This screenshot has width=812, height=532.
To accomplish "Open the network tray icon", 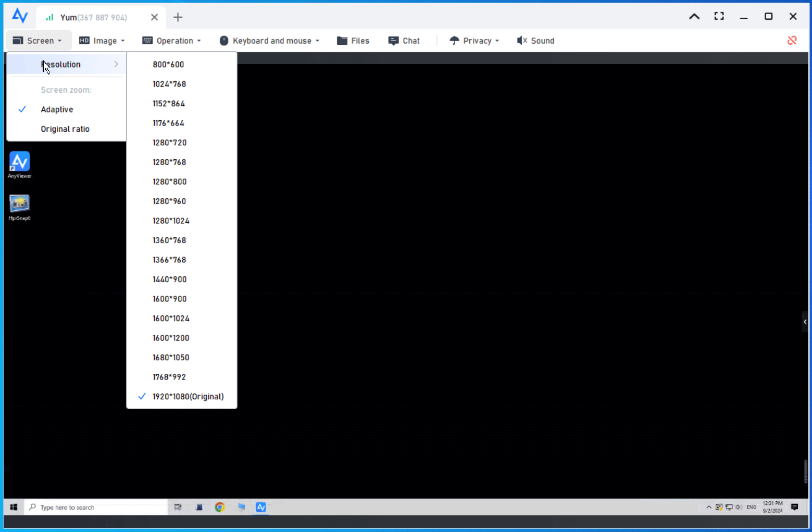I will tap(729, 507).
